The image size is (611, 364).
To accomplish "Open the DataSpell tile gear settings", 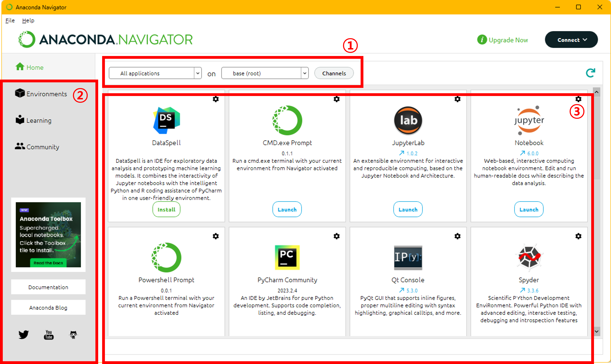I will pos(216,99).
